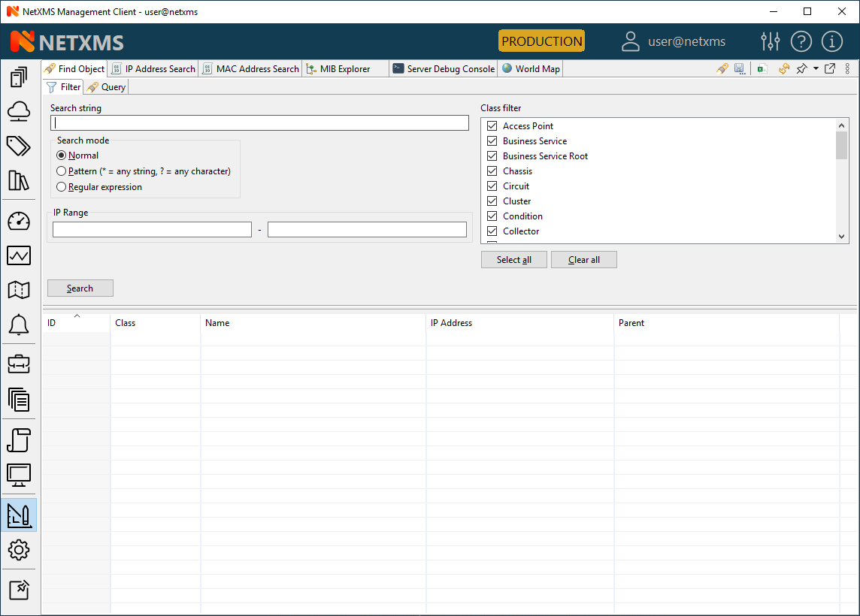Select the Pattern search mode
Screen dimensions: 860x616
pos(62,171)
